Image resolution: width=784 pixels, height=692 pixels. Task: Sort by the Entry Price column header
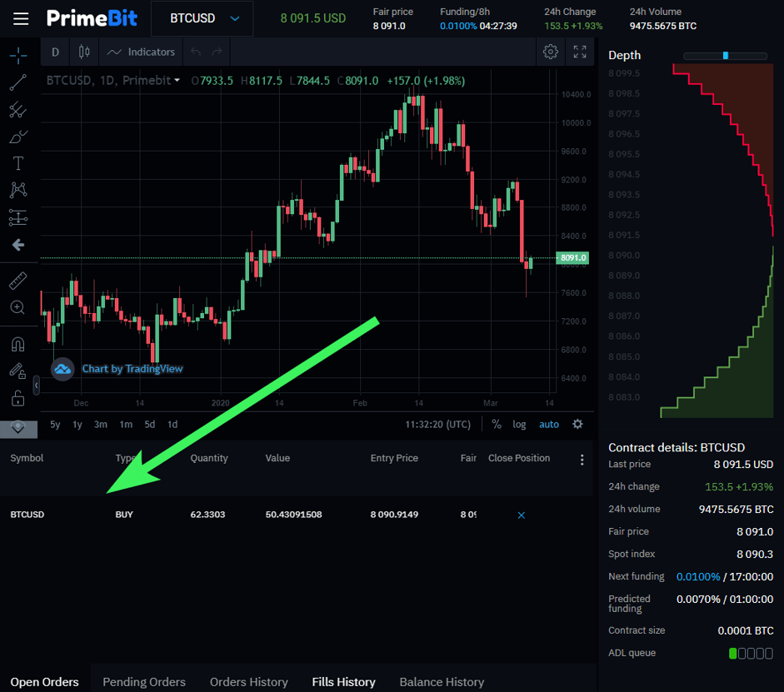point(394,458)
